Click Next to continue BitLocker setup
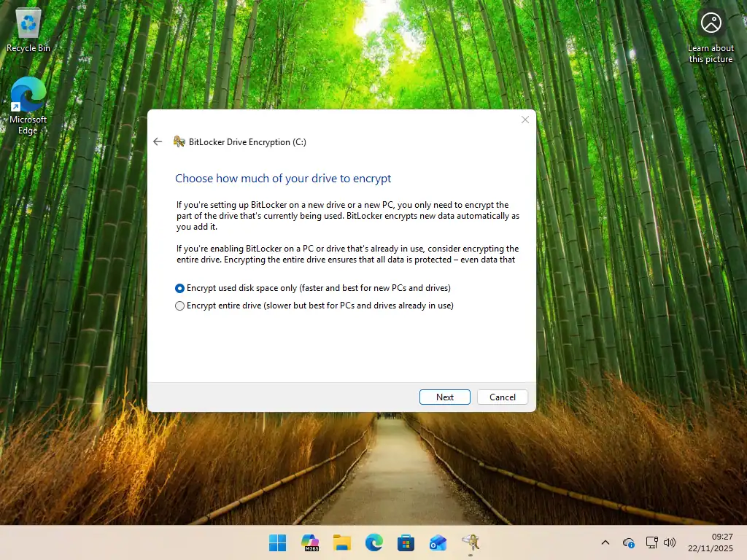The height and width of the screenshot is (560, 747). 444,397
